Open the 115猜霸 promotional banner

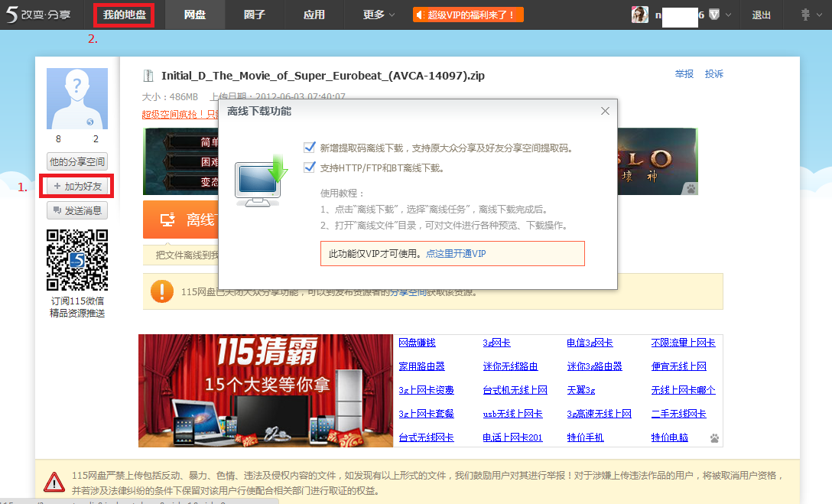click(x=265, y=391)
